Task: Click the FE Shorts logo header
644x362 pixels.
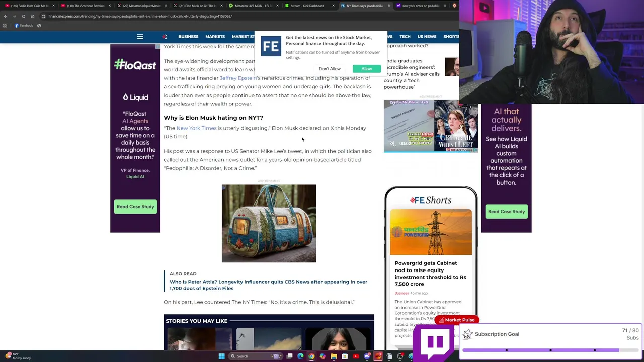Action: [431, 200]
